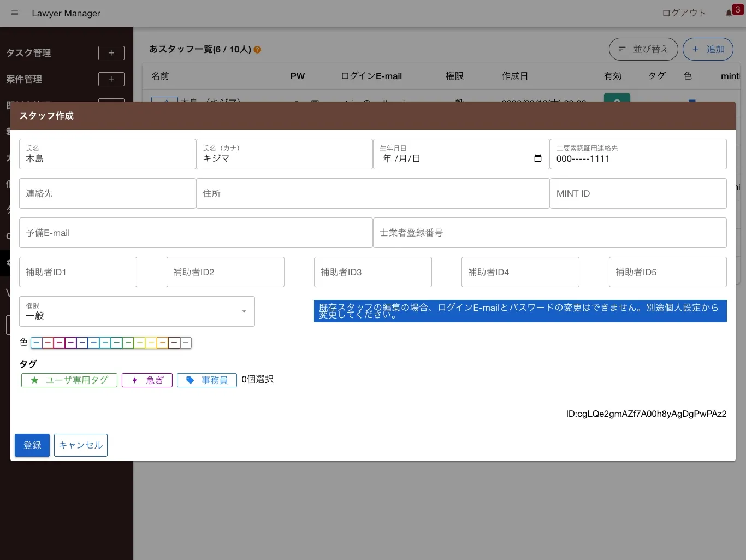Click the 氏名 field containing 木島
The image size is (746, 560).
(x=108, y=154)
